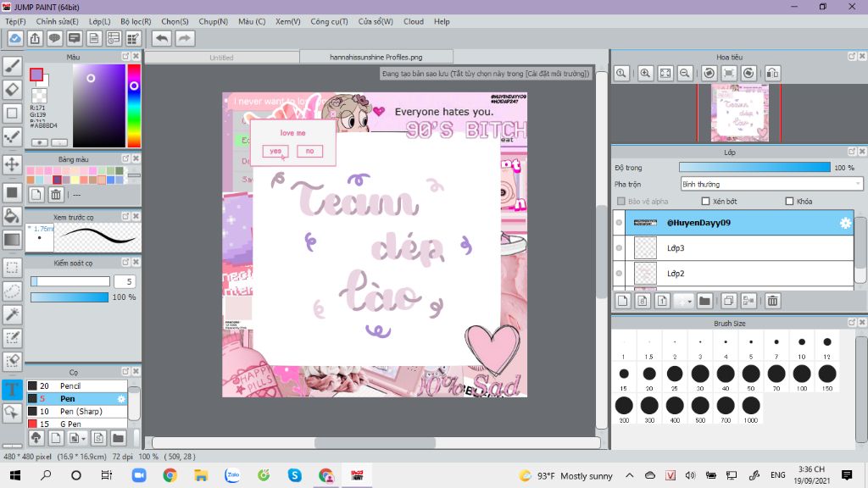This screenshot has width=868, height=488.
Task: Select the Eraser tool
Action: click(x=12, y=90)
